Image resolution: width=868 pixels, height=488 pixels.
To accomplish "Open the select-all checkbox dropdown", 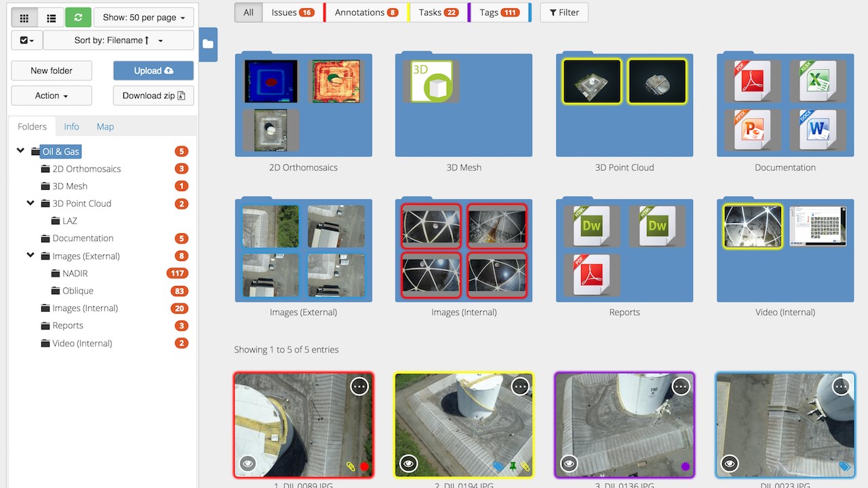I will tap(27, 41).
